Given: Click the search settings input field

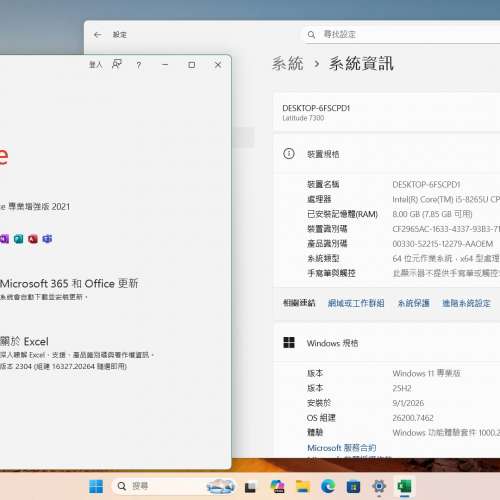Looking at the screenshot, I should [x=402, y=34].
